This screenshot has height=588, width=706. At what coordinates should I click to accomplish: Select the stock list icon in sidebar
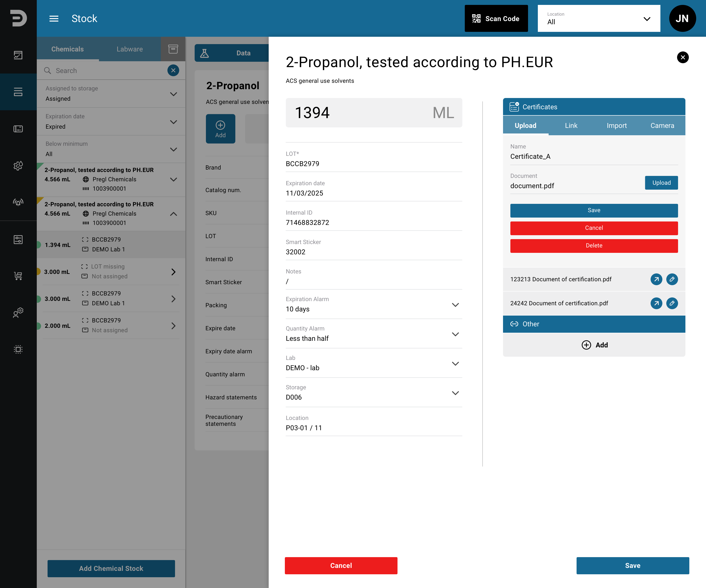18,92
